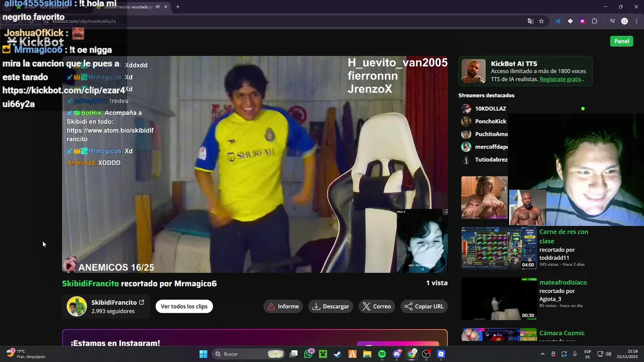Image resolution: width=644 pixels, height=362 pixels.
Task: Open Task View in the taskbar
Action: (x=294, y=354)
